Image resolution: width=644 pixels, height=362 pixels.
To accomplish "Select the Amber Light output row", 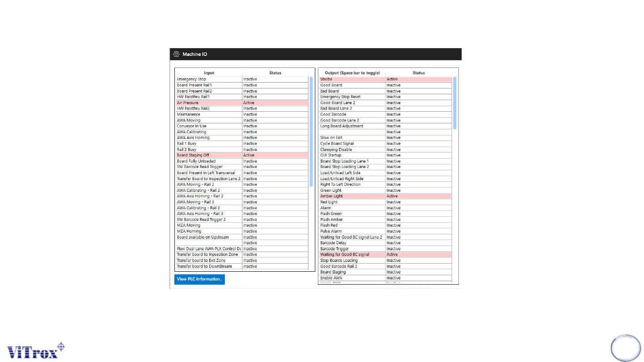I will click(386, 196).
